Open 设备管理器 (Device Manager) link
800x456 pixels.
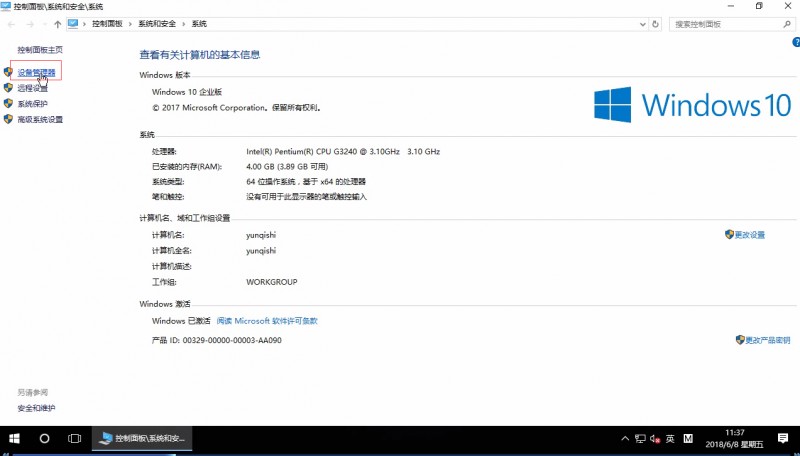pos(36,73)
